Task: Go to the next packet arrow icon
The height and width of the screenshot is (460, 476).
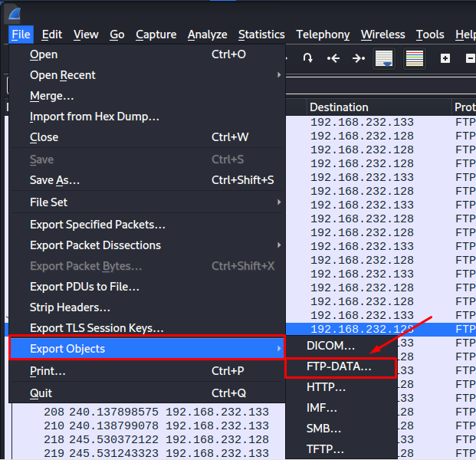Action: tap(358, 58)
